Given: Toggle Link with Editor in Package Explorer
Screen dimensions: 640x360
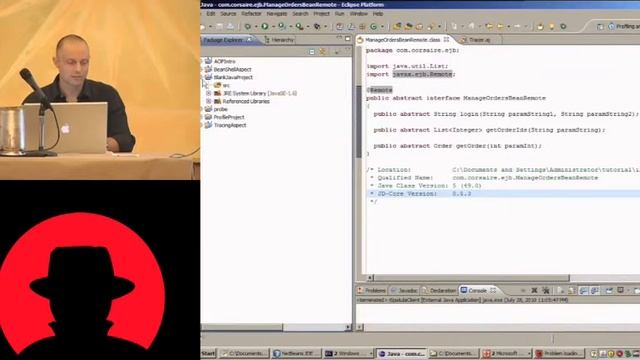Looking at the screenshot, I should (322, 51).
